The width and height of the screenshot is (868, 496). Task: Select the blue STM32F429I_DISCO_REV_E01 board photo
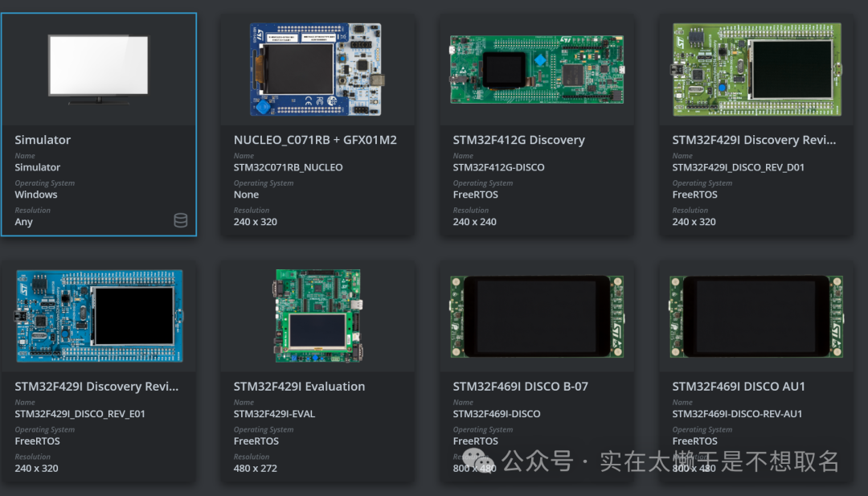[x=98, y=316]
